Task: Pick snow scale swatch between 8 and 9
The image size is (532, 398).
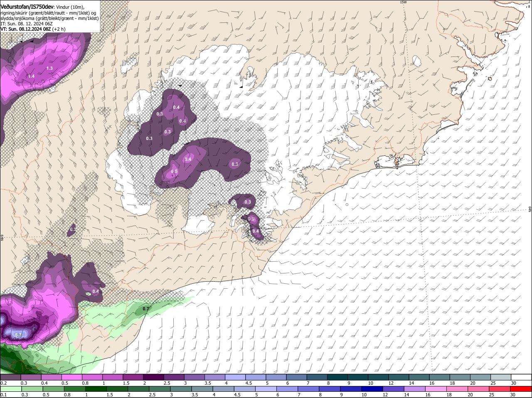Action: [337, 377]
